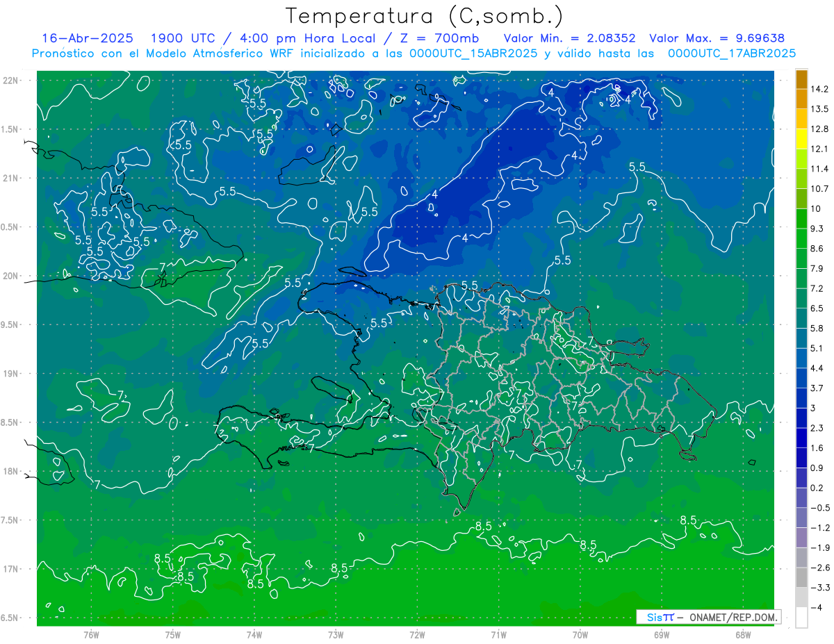This screenshot has width=834, height=644.
Task: Click the yellow colorbar swatch between 12.1 and 12.8
Action: [801, 139]
